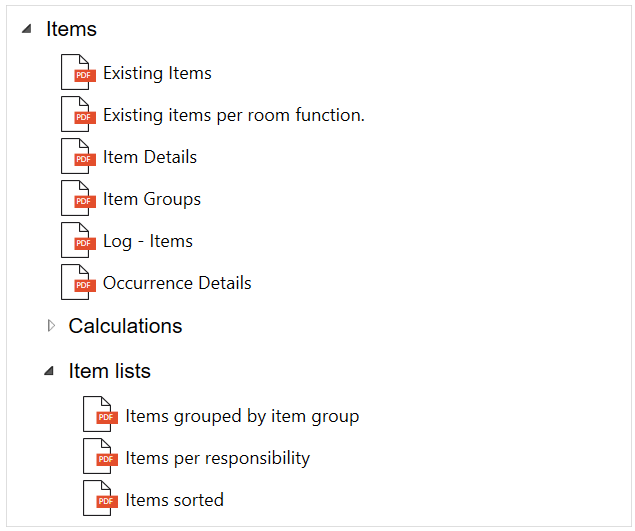Collapse the Item lists node arrow
This screenshot has height=531, width=635.
click(49, 371)
